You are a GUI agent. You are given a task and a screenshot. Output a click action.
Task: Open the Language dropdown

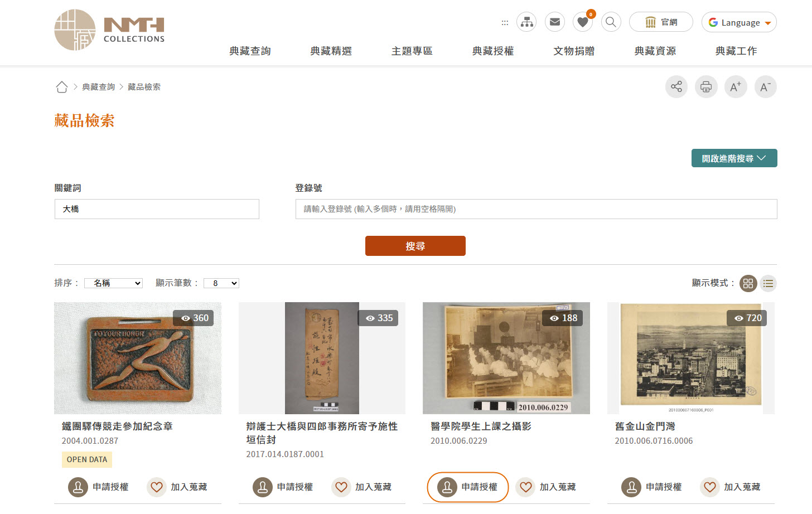pos(739,22)
